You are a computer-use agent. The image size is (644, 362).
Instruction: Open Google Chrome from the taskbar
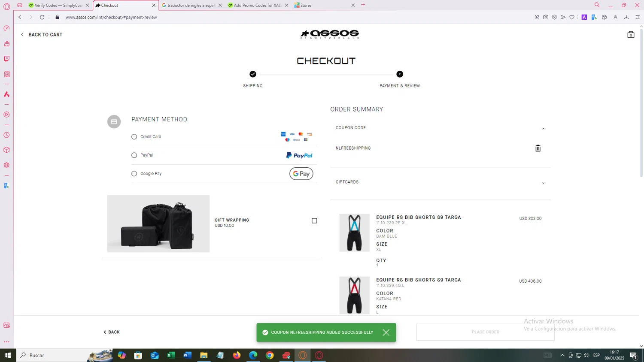tap(270, 355)
